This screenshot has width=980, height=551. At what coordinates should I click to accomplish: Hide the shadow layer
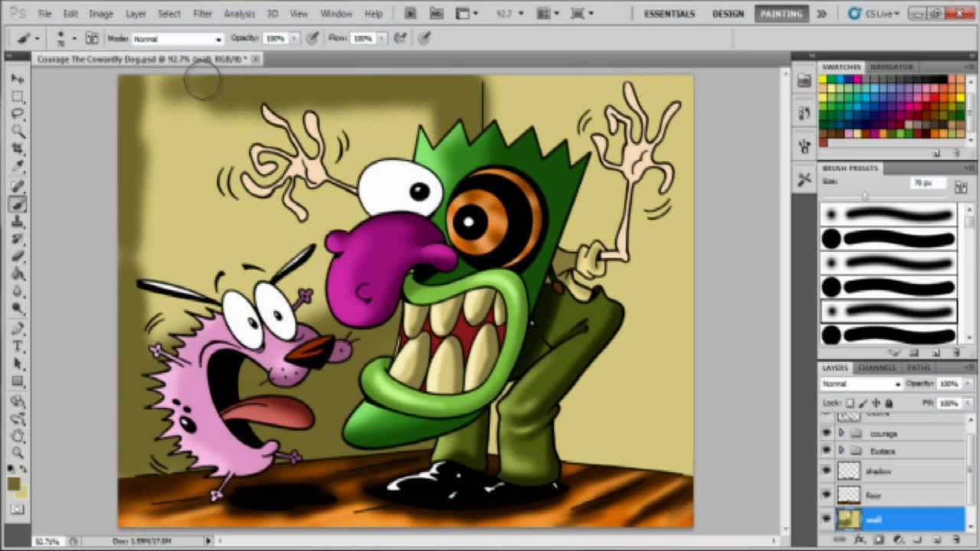tap(826, 471)
